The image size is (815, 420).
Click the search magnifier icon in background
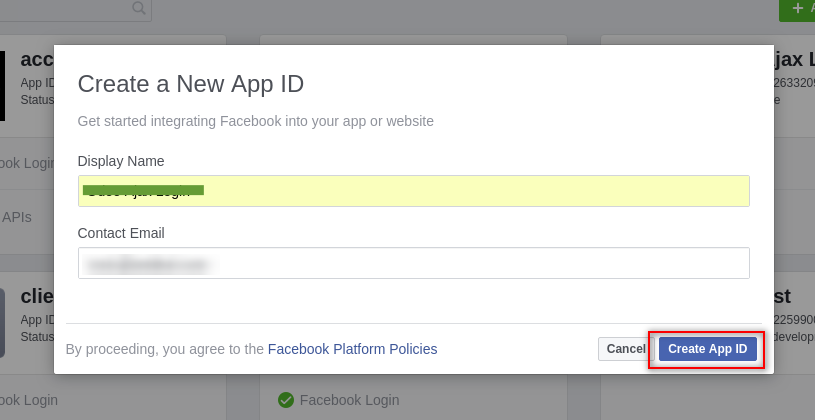139,7
